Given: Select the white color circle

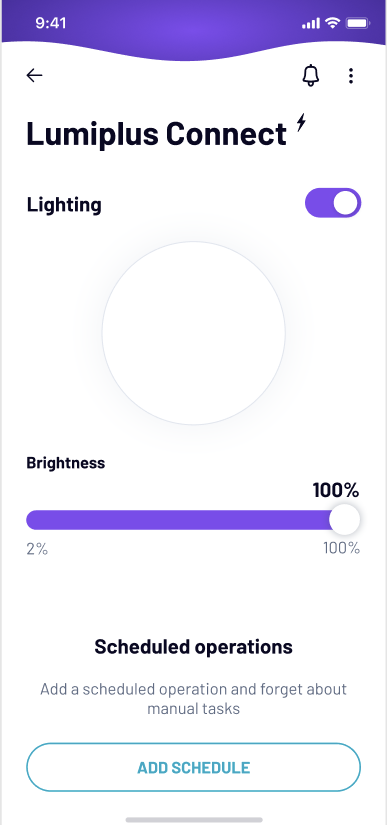Looking at the screenshot, I should coord(194,333).
